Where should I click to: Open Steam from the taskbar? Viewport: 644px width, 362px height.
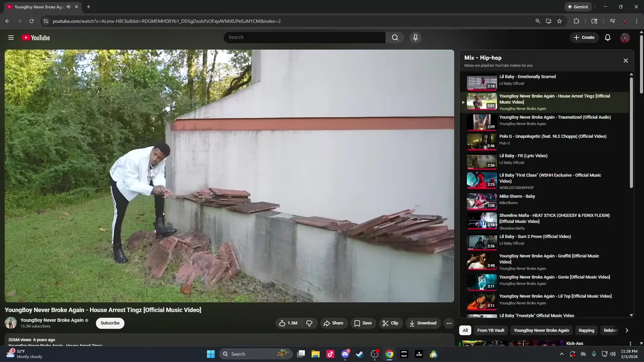coord(360,354)
